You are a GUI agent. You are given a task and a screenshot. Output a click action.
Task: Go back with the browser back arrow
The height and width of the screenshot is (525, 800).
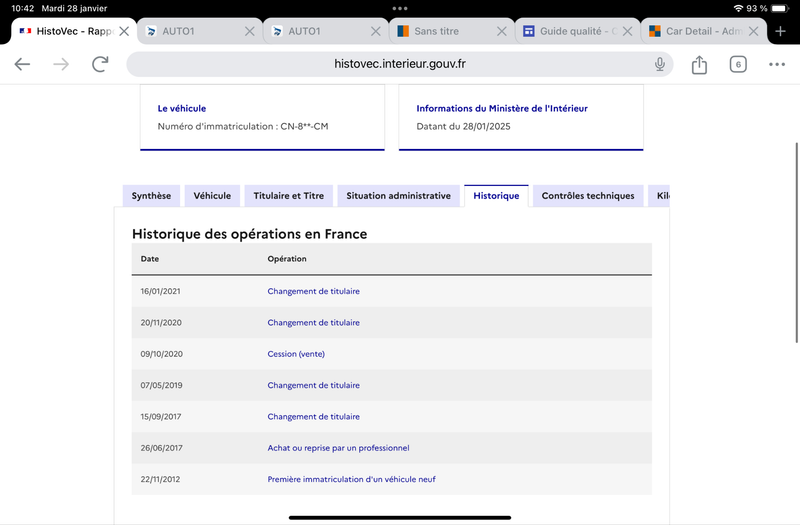tap(22, 64)
